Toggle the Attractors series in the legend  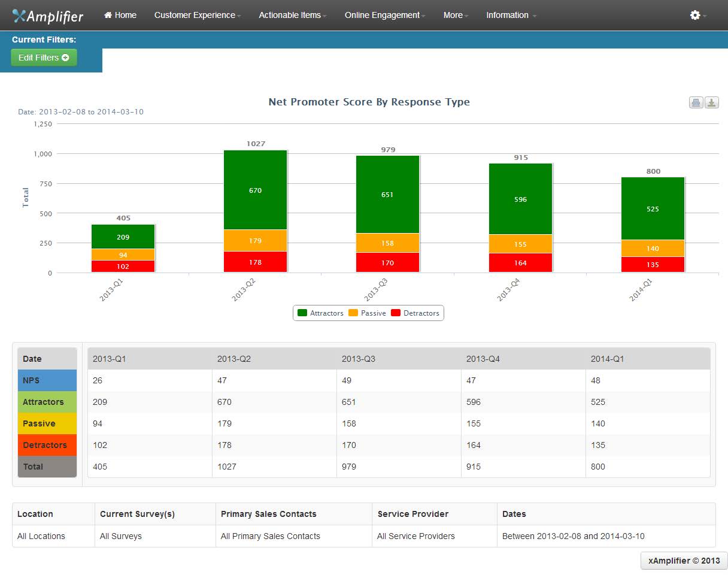(x=320, y=313)
